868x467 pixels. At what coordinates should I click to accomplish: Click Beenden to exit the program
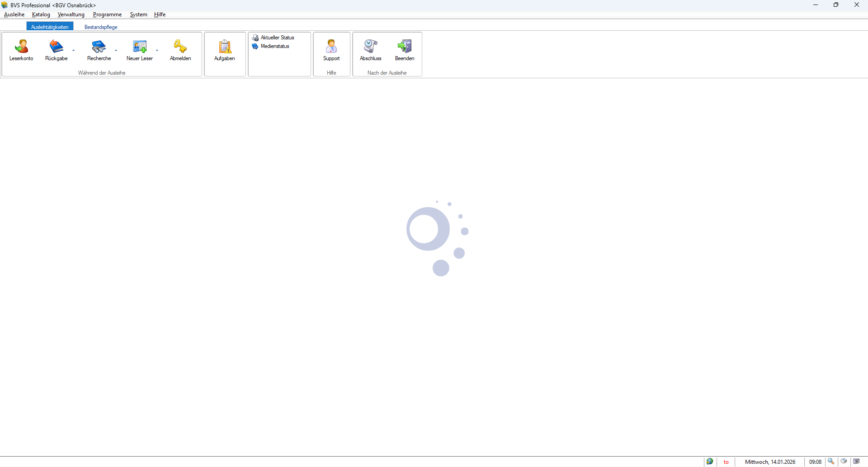click(x=405, y=50)
